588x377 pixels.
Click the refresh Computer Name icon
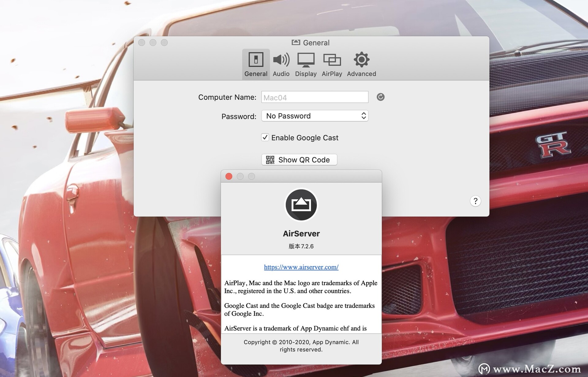coord(380,97)
